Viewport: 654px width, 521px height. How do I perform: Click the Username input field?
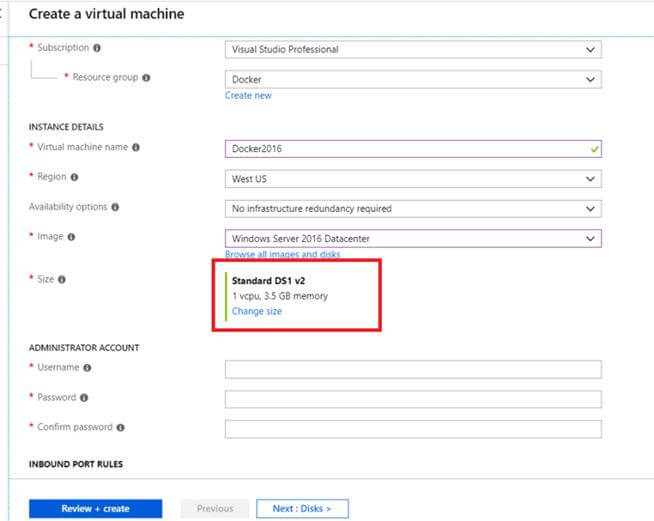tap(413, 369)
